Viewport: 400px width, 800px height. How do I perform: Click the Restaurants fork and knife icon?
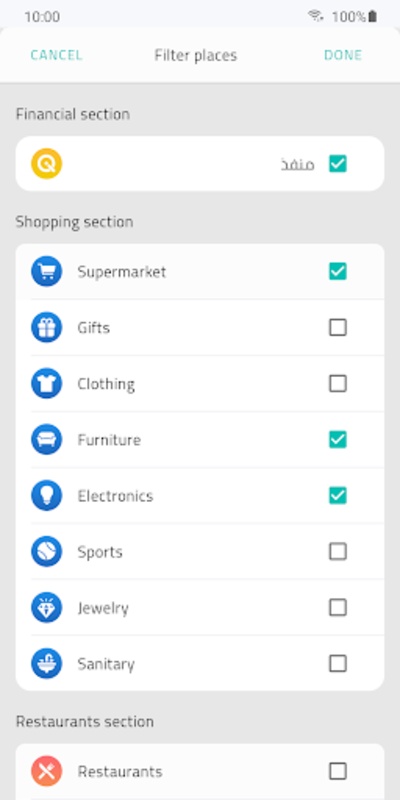point(46,771)
